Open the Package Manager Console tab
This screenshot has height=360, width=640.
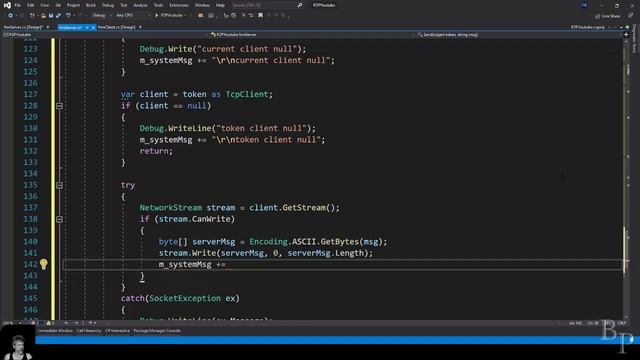pyautogui.click(x=157, y=331)
